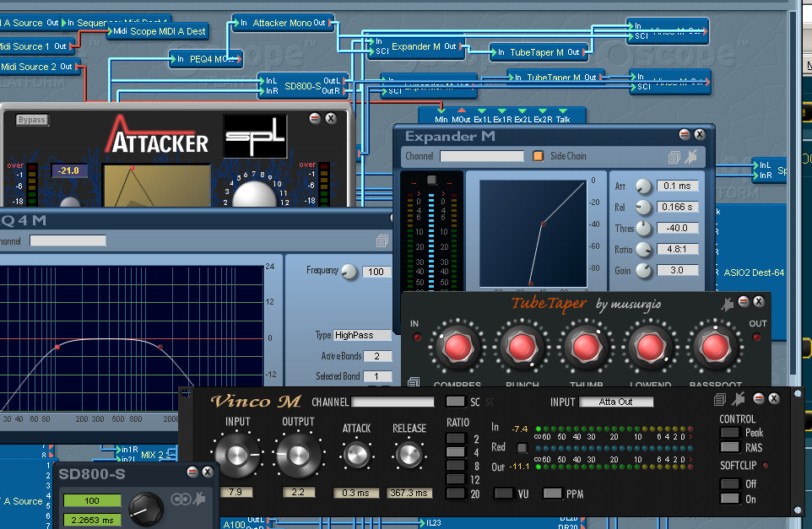812x529 pixels.
Task: Click the pin icon in Vinco M window
Action: (x=739, y=398)
